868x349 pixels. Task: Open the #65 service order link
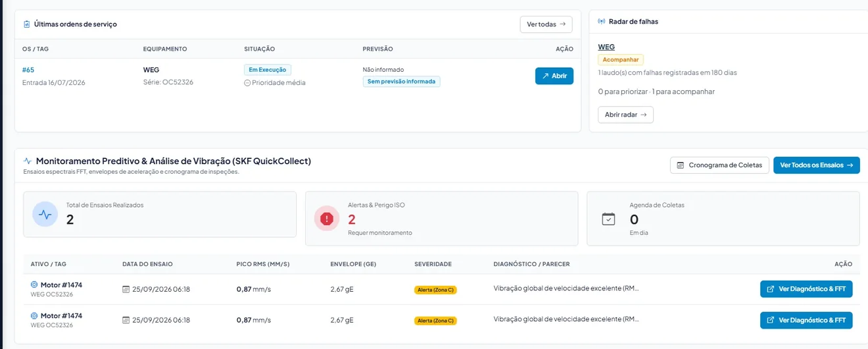(x=28, y=70)
